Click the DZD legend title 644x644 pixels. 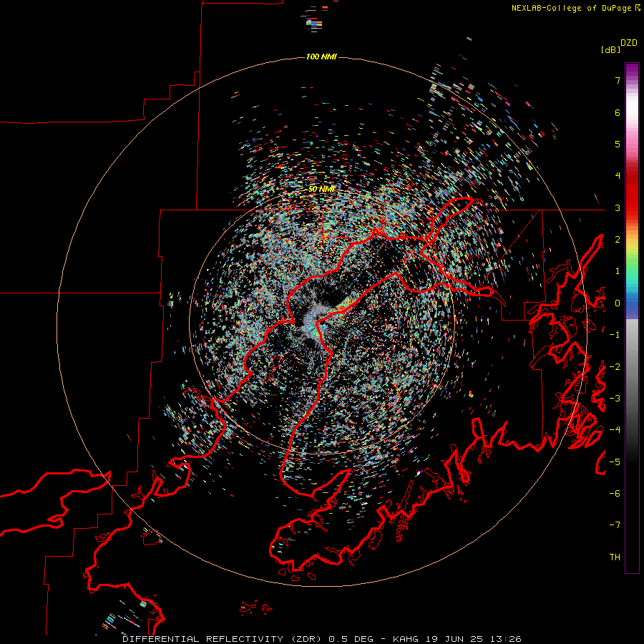[629, 43]
